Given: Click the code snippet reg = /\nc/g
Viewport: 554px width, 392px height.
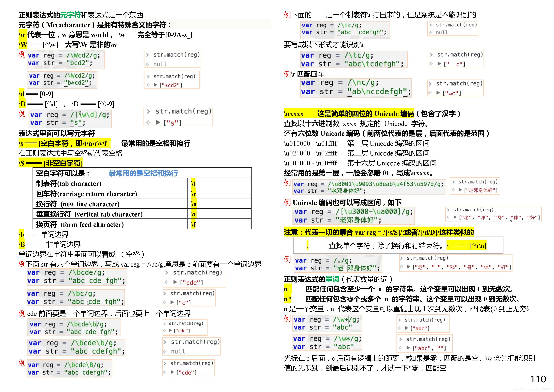Looking at the screenshot, I should tap(356, 88).
